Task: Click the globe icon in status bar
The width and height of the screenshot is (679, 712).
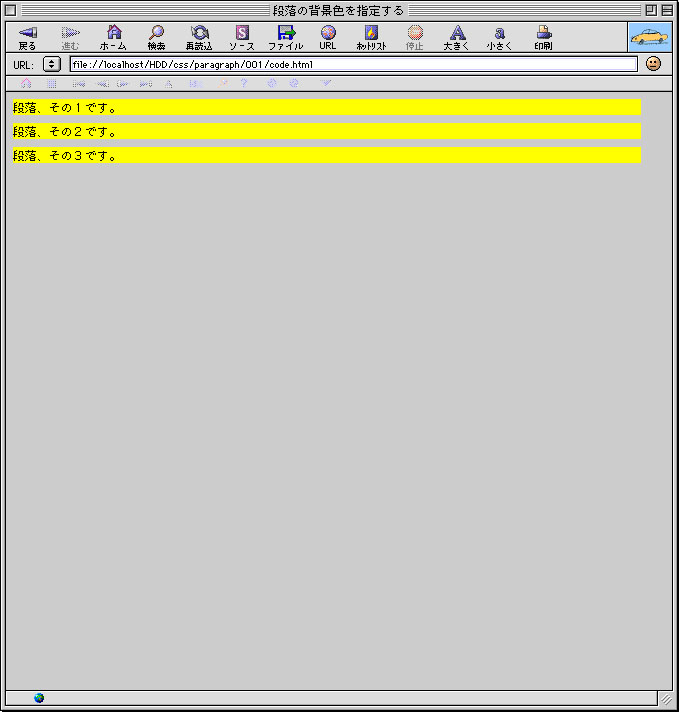Action: point(39,698)
